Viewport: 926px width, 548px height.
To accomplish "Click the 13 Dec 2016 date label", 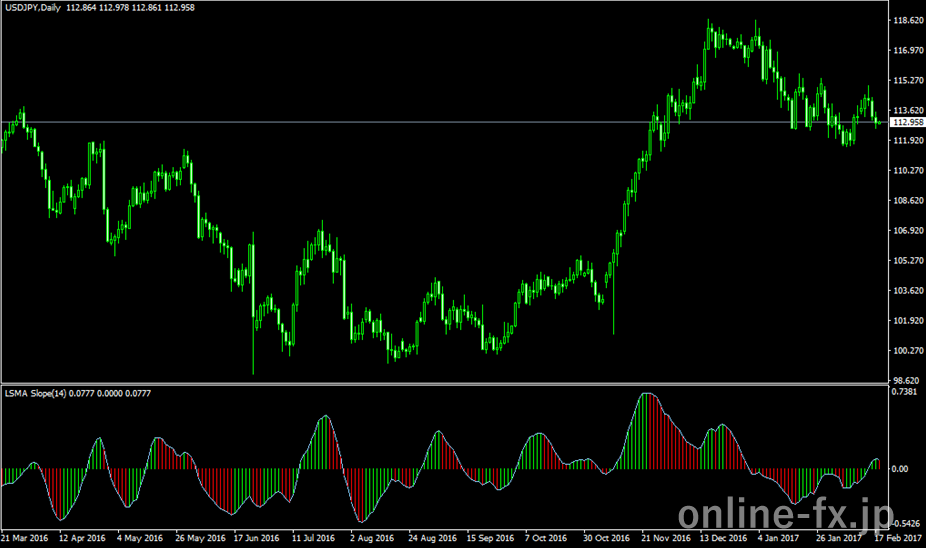I will coord(723,539).
